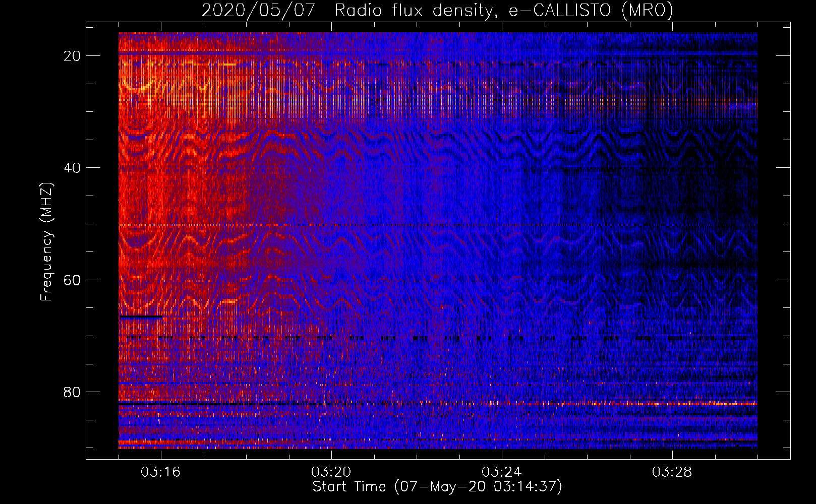816x504 pixels.
Task: Click the "03:20" time tick label
Action: coord(331,472)
